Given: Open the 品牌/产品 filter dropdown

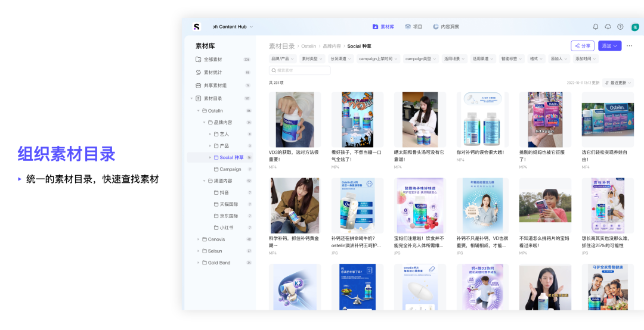Looking at the screenshot, I should [x=282, y=59].
